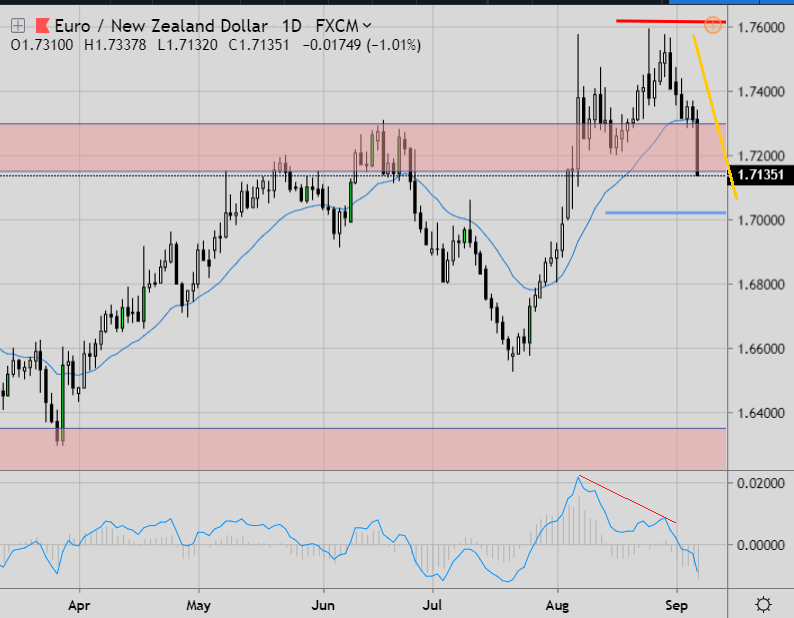This screenshot has height=618, width=794.
Task: Click the 1.72000 price axis label
Action: click(761, 156)
